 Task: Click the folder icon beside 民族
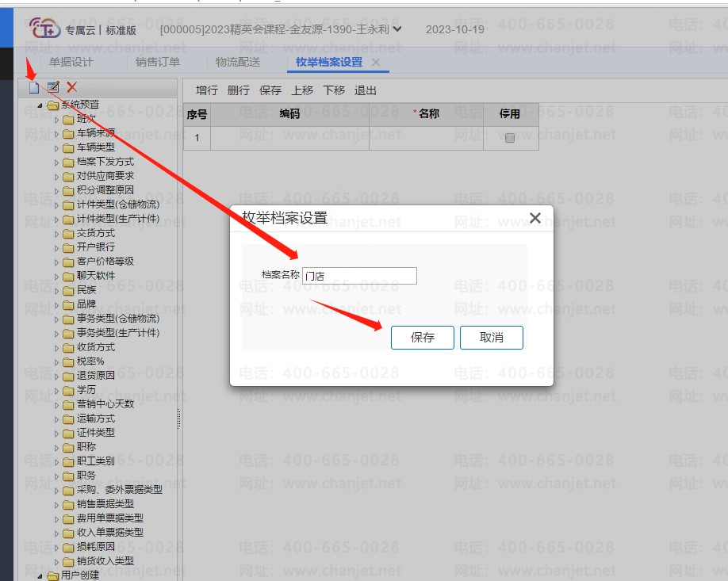tap(68, 291)
